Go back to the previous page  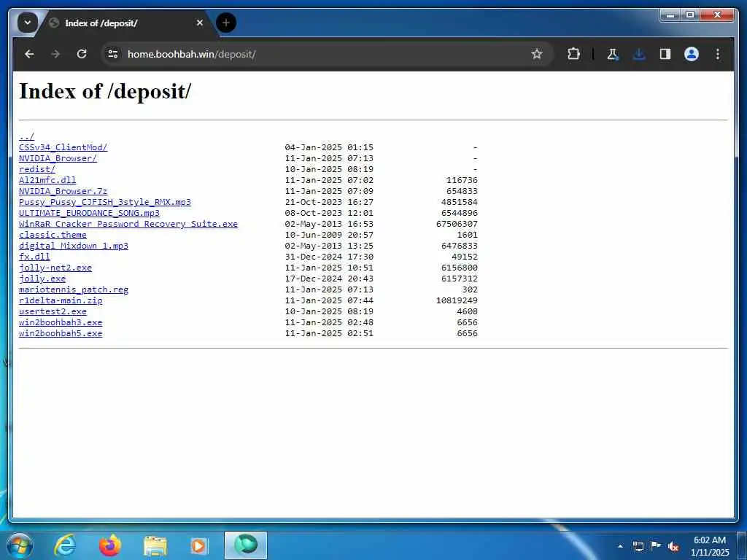coord(29,54)
